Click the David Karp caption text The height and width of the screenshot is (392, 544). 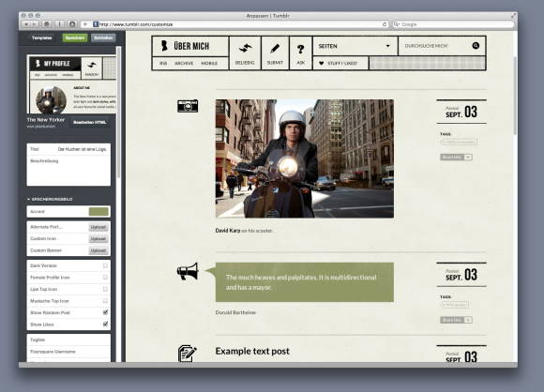[x=245, y=231]
